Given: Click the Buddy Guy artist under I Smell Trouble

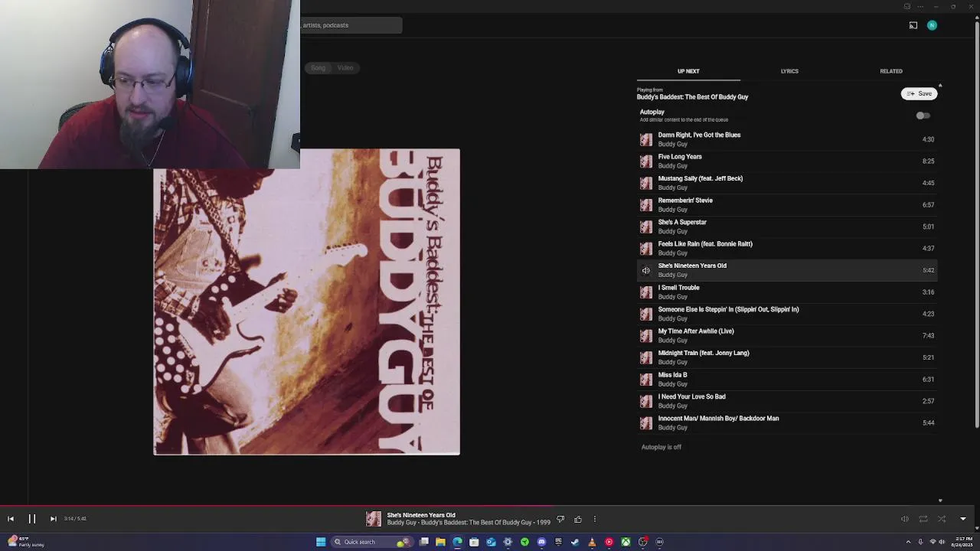Looking at the screenshot, I should 672,297.
